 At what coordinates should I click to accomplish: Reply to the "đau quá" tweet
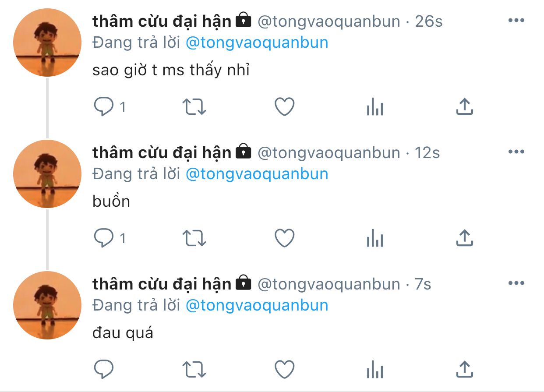coord(104,370)
